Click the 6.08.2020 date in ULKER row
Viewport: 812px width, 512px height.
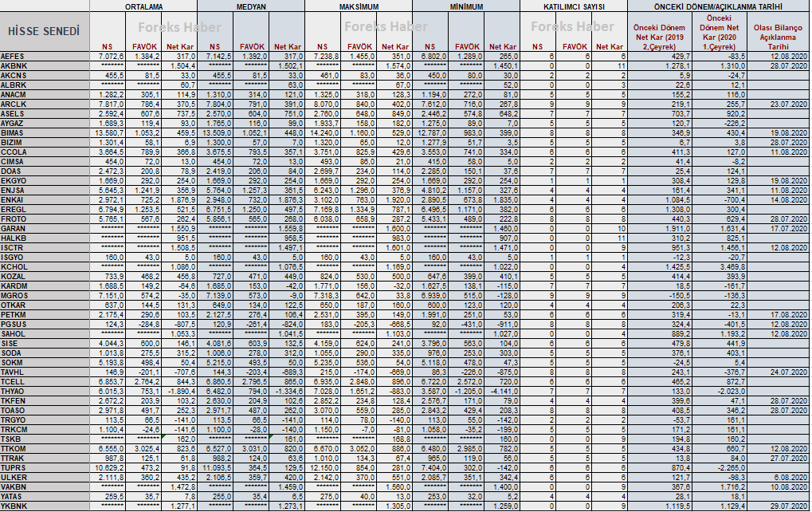790,478
